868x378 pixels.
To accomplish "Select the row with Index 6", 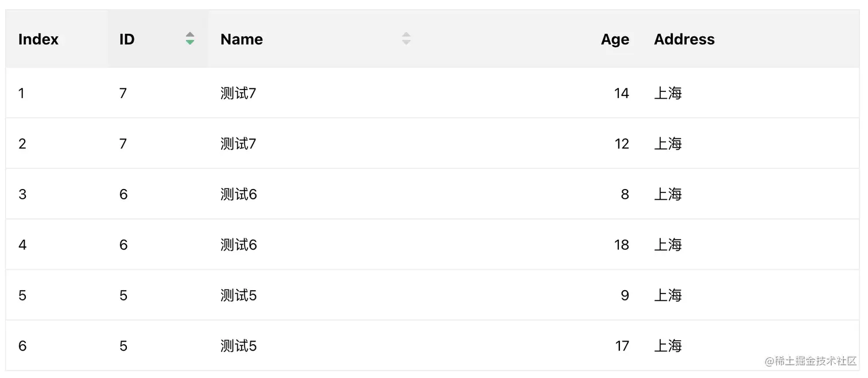I will click(433, 346).
